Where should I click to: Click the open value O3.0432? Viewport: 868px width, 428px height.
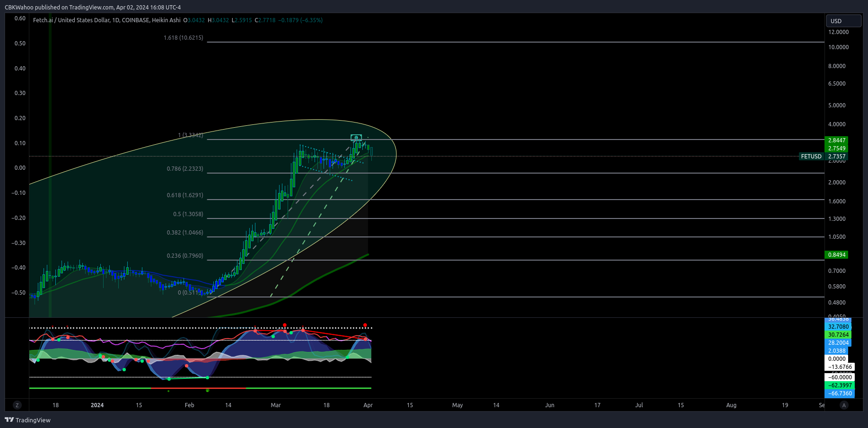(194, 20)
